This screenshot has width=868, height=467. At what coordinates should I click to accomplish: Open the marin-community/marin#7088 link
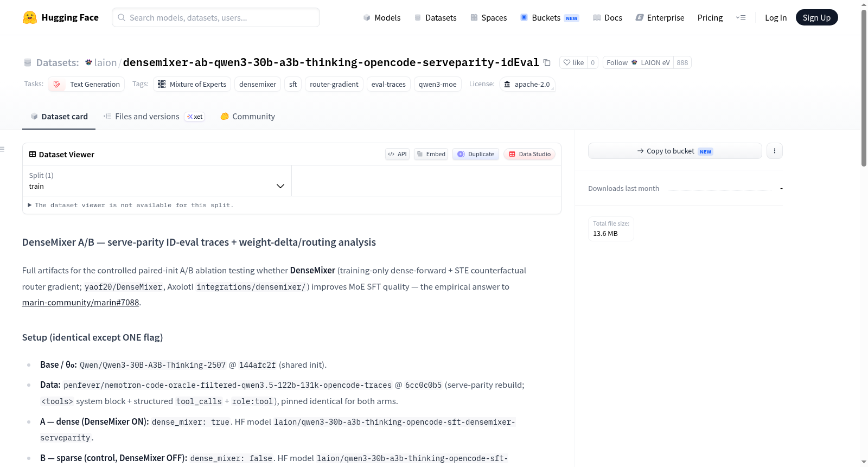(80, 303)
